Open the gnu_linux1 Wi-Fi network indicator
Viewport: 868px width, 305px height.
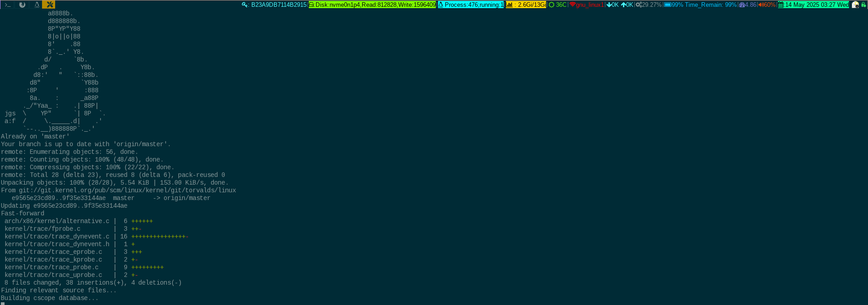pyautogui.click(x=586, y=5)
